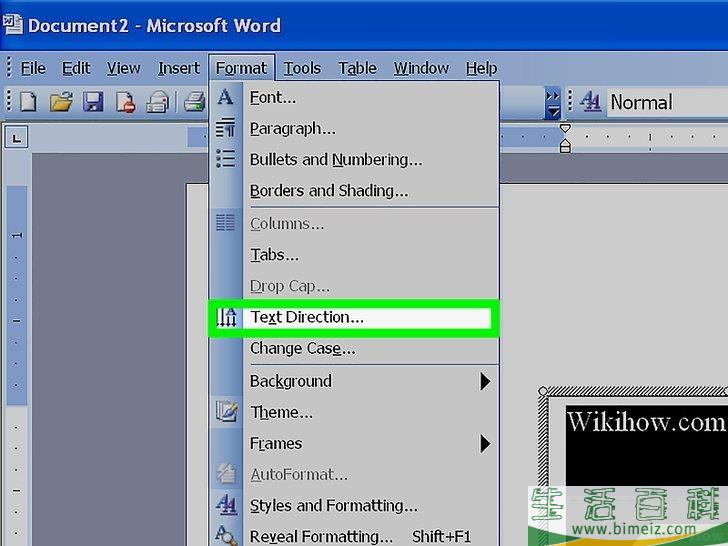Select Text Direction... menu entry

coord(354,318)
